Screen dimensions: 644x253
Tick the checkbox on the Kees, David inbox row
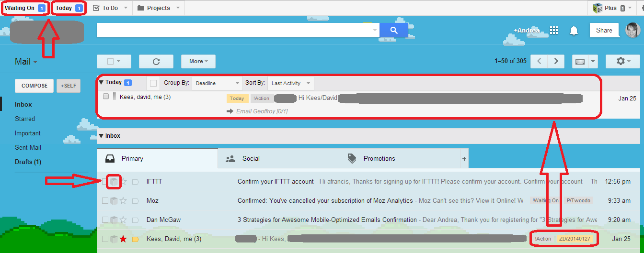(105, 239)
